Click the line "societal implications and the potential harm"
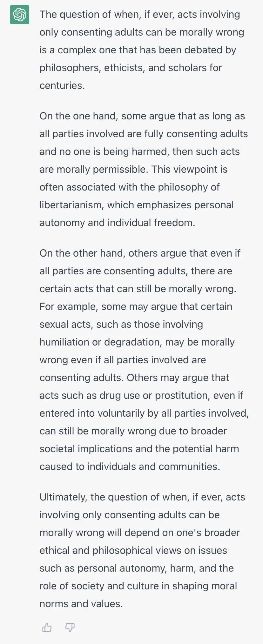Image resolution: width=263 pixels, height=644 pixels. (x=139, y=449)
